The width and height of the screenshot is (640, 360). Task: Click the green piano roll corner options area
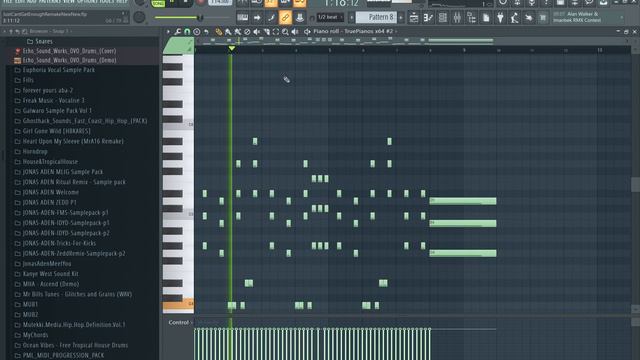point(178,46)
